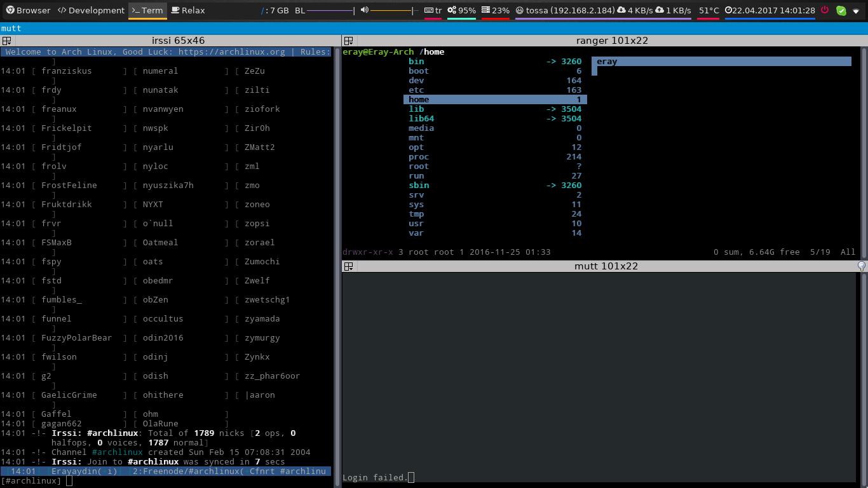The height and width of the screenshot is (488, 868).
Task: Click the keyboard layout tr indicator
Action: pos(433,10)
